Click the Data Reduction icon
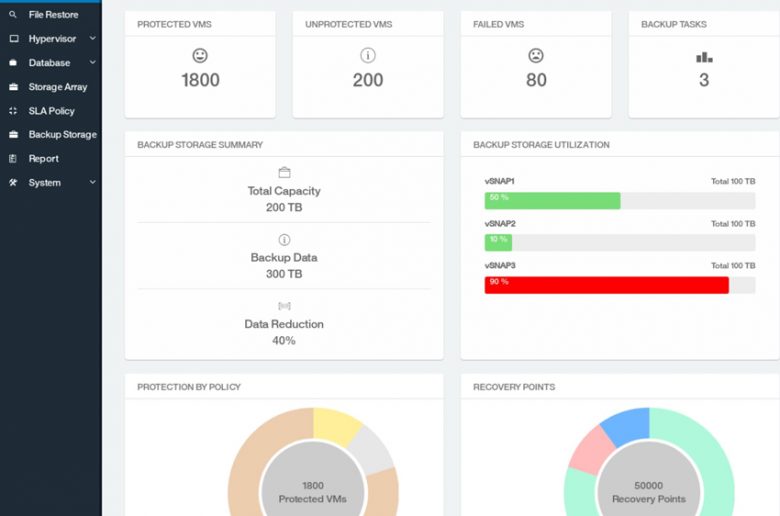This screenshot has height=516, width=780. coord(284,306)
